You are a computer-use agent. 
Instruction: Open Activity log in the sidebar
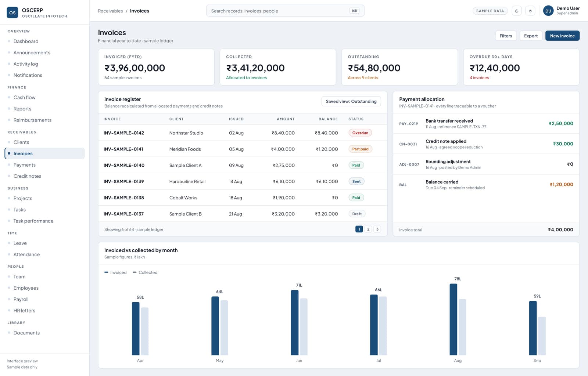pos(44,64)
